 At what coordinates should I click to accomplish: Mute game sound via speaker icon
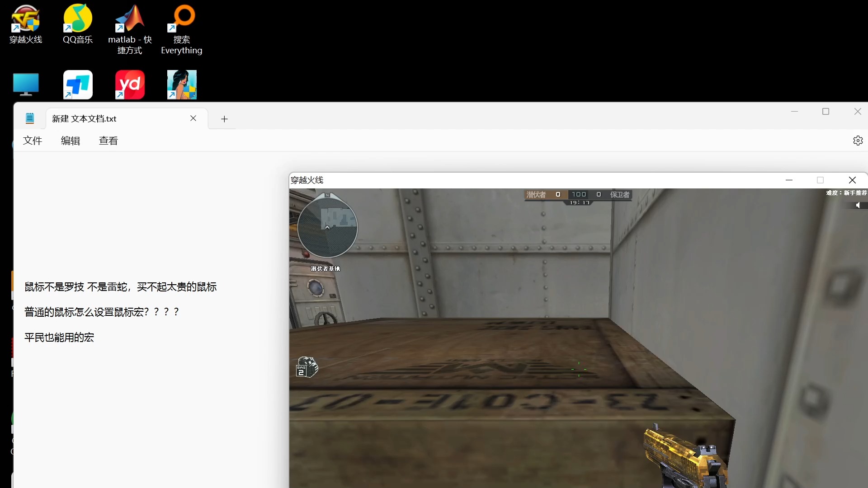(858, 206)
